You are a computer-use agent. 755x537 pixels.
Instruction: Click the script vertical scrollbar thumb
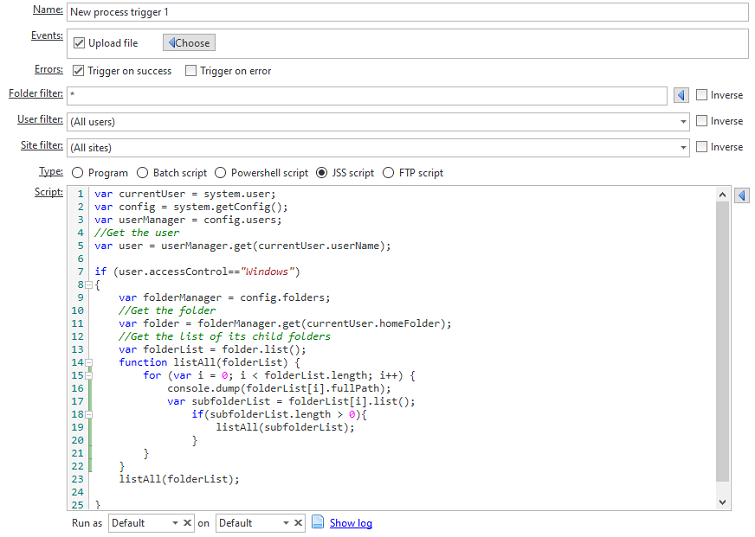pos(722,341)
